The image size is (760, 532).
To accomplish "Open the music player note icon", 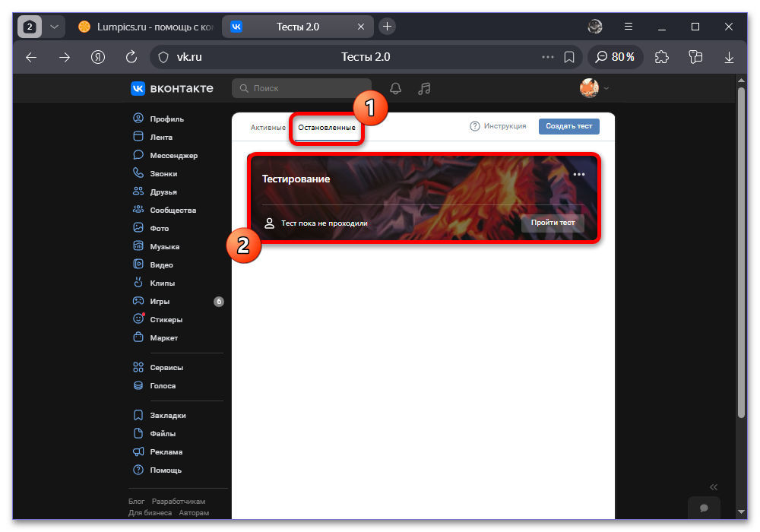I will [424, 88].
